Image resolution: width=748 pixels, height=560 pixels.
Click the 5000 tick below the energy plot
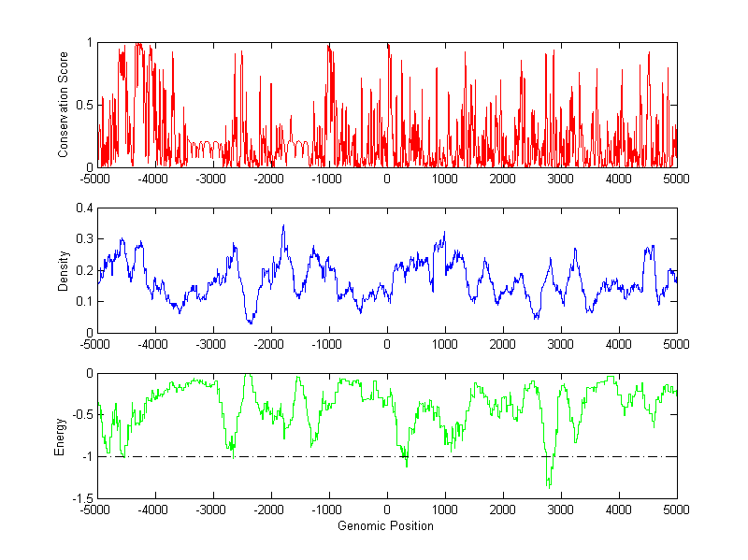(x=676, y=510)
